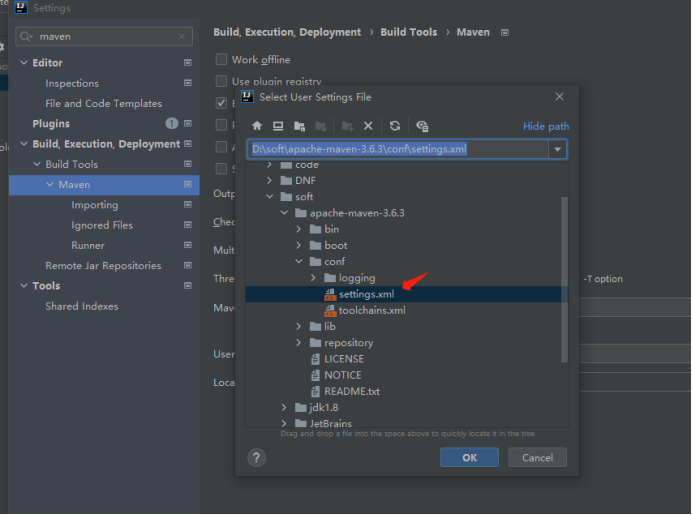692x515 pixels.
Task: Uncheck the checked third Maven option
Action: click(221, 103)
